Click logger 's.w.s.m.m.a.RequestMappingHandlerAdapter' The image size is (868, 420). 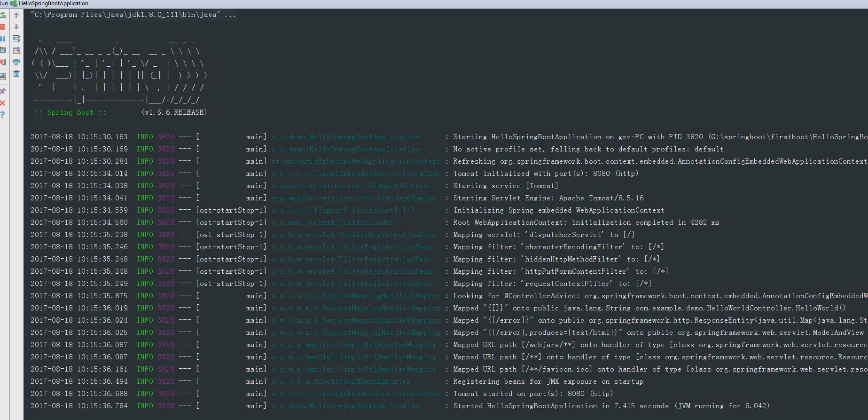(356, 296)
